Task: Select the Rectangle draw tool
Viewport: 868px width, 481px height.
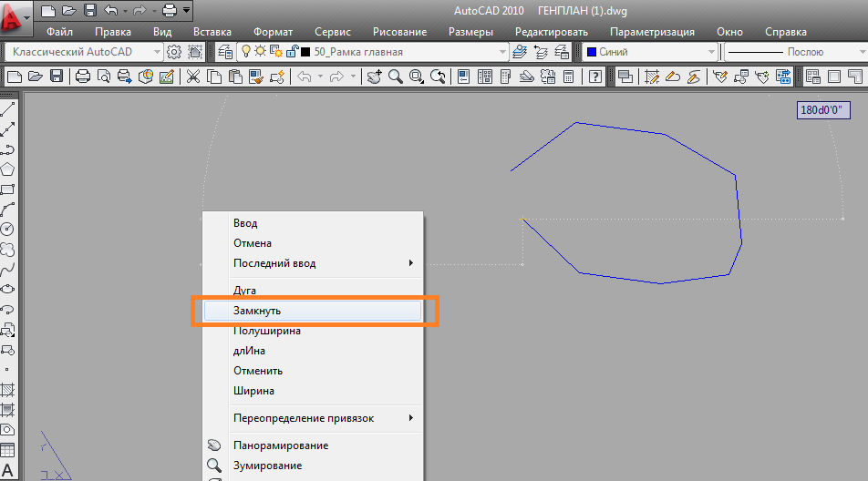Action: click(x=7, y=189)
